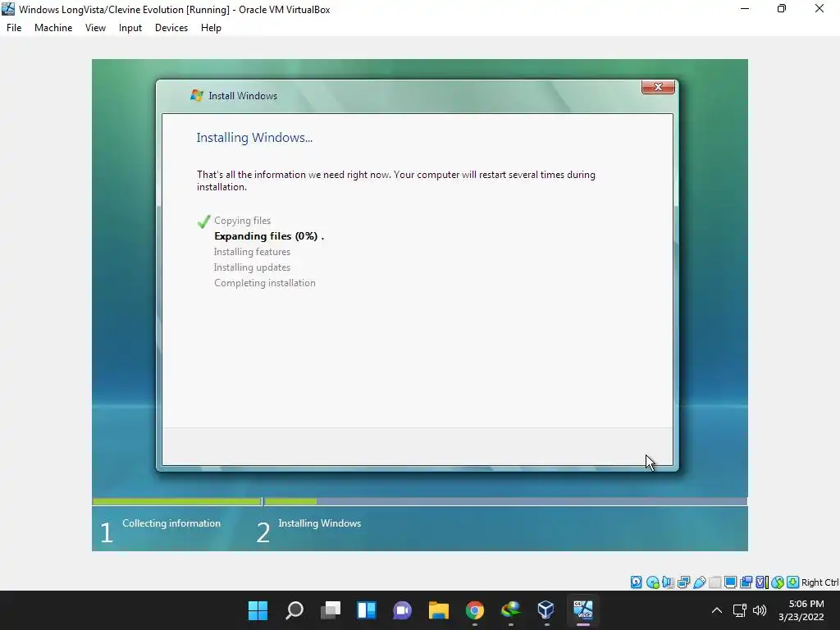Image resolution: width=840 pixels, height=630 pixels.
Task: Switch to VirtualBox Manager in the taskbar
Action: [x=546, y=610]
